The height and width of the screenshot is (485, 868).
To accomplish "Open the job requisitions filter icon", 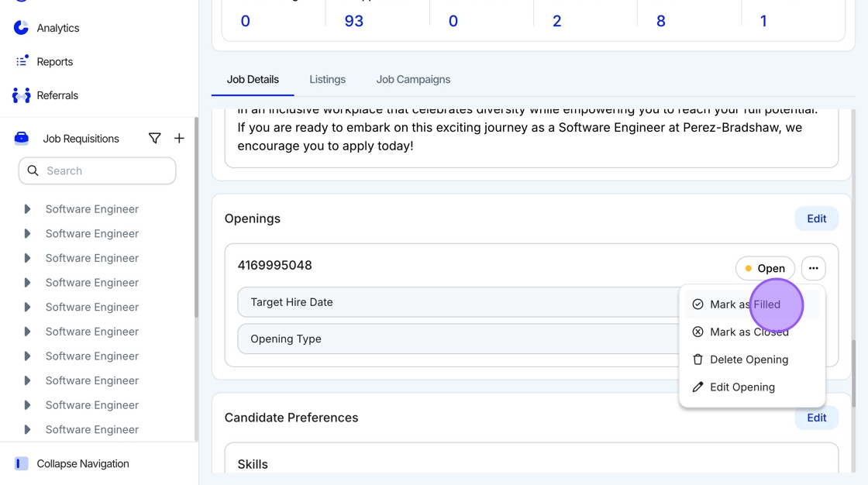I will coord(154,139).
